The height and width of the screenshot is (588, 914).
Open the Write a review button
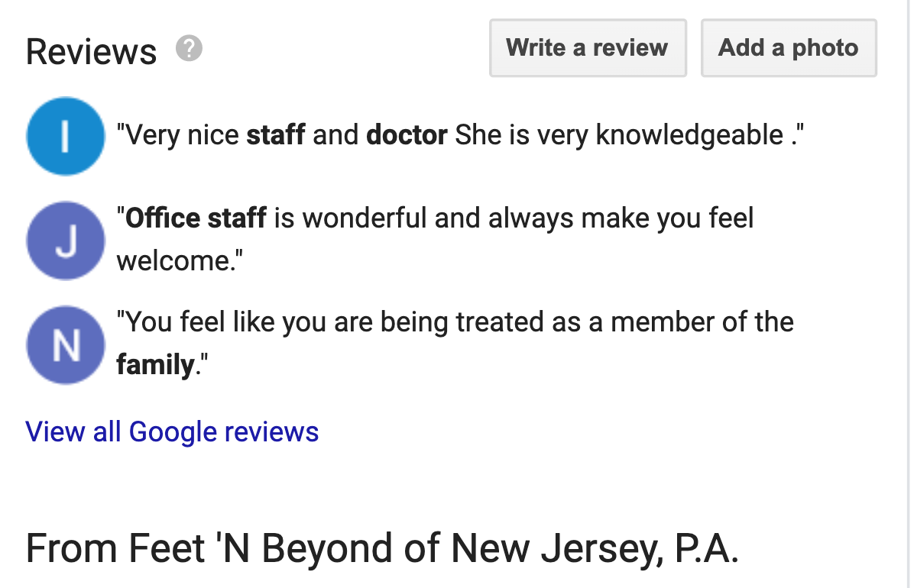coord(588,48)
